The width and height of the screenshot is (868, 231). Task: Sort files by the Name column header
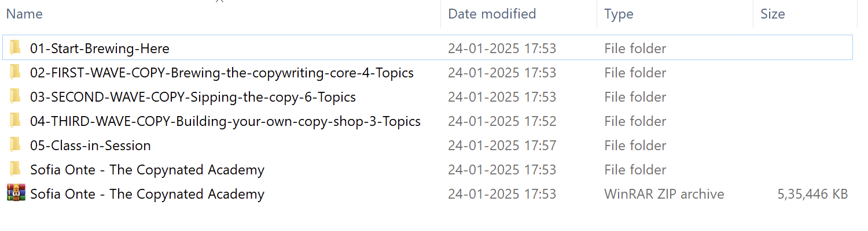pyautogui.click(x=24, y=14)
